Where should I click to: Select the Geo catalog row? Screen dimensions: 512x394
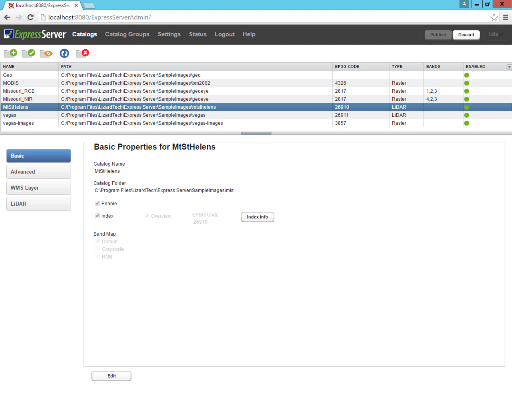click(x=256, y=75)
